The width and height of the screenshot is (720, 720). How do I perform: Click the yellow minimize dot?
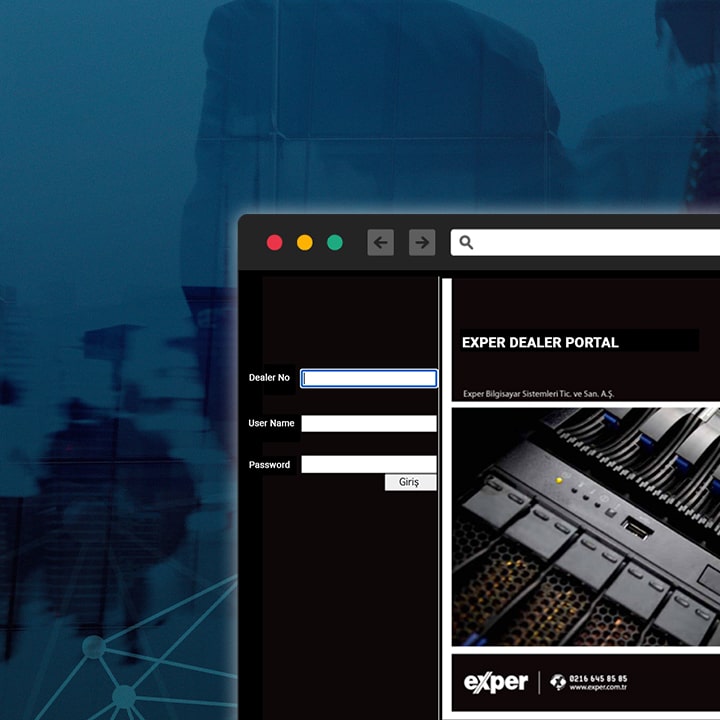point(305,242)
